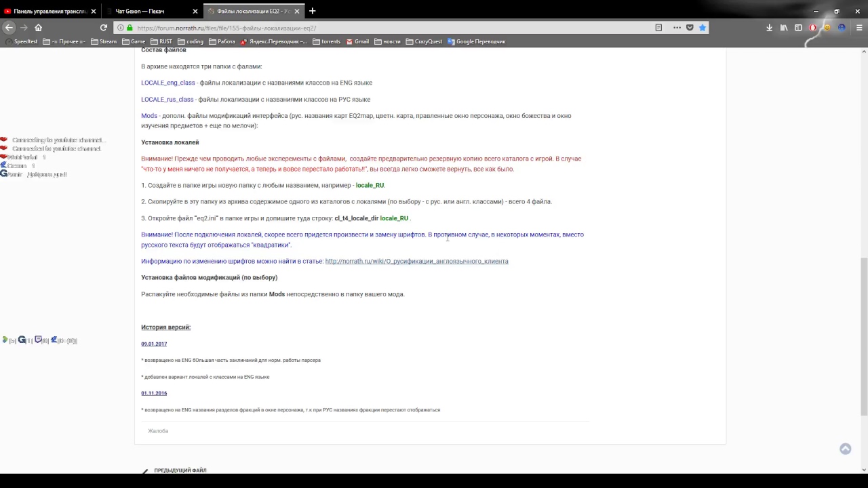Click the blue Mods word starting its paragraph
Viewport: 868px width, 488px height.
coord(149,116)
